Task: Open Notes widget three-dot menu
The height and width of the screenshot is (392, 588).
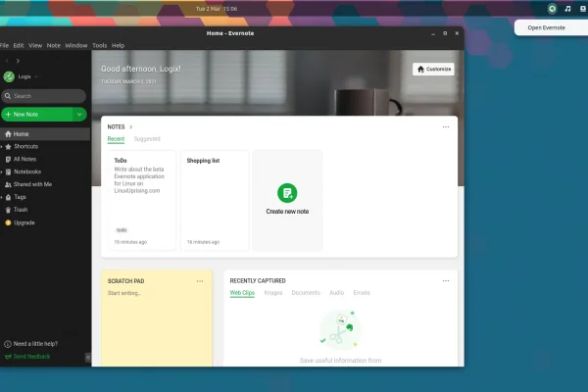Action: click(x=446, y=126)
